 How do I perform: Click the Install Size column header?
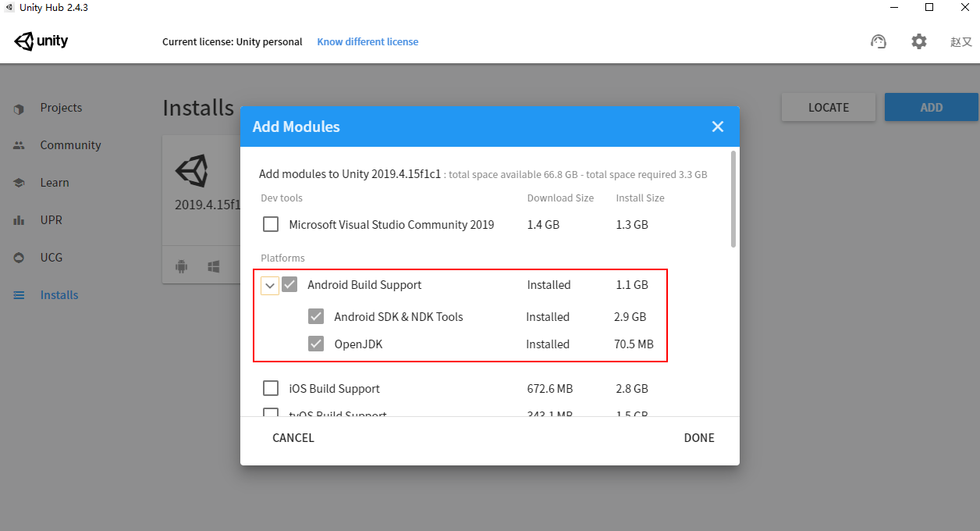tap(641, 198)
